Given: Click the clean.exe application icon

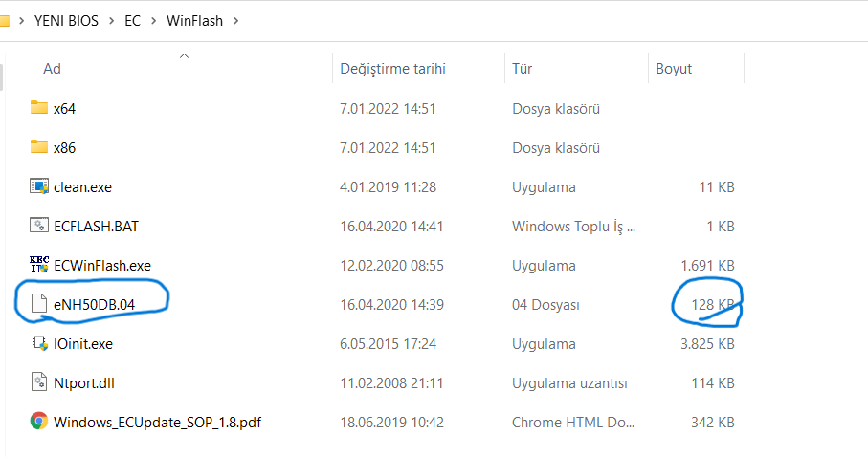Looking at the screenshot, I should [38, 186].
